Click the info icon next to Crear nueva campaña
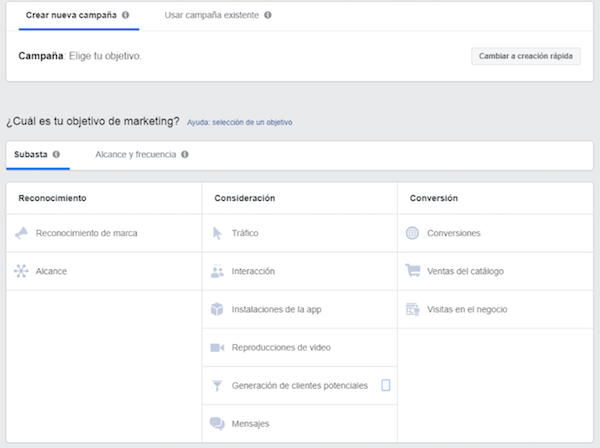Image resolution: width=600 pixels, height=448 pixels. coord(126,15)
